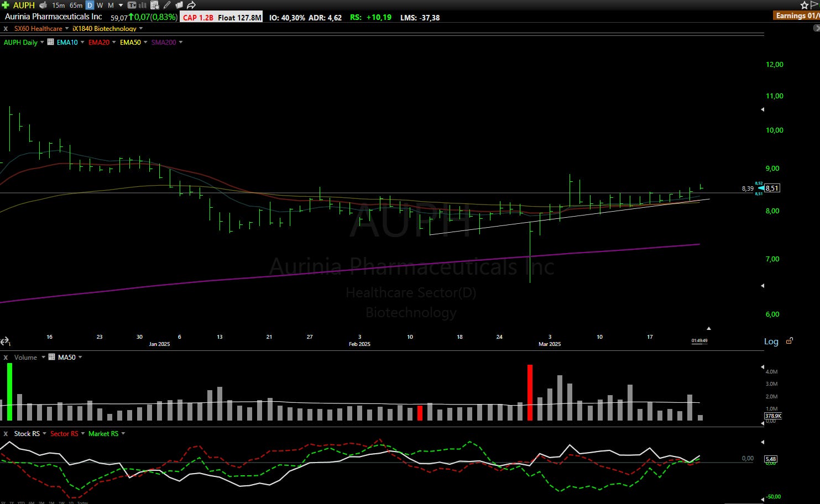Open the iX1840 Biotechnology dropdown arrow

pos(140,28)
